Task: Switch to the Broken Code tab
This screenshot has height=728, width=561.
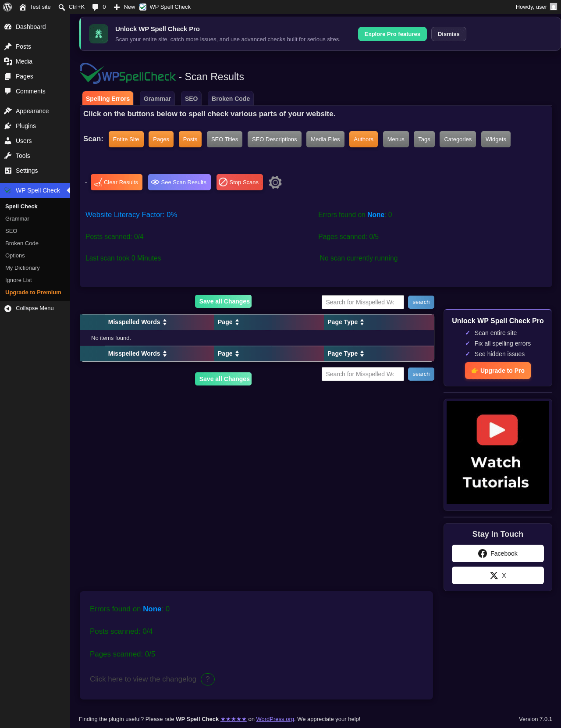Action: click(231, 99)
